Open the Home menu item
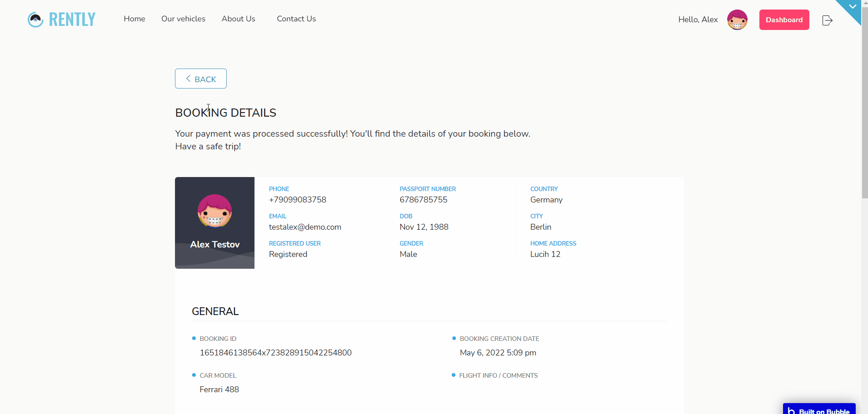Viewport: 868px width, 414px height. (135, 19)
